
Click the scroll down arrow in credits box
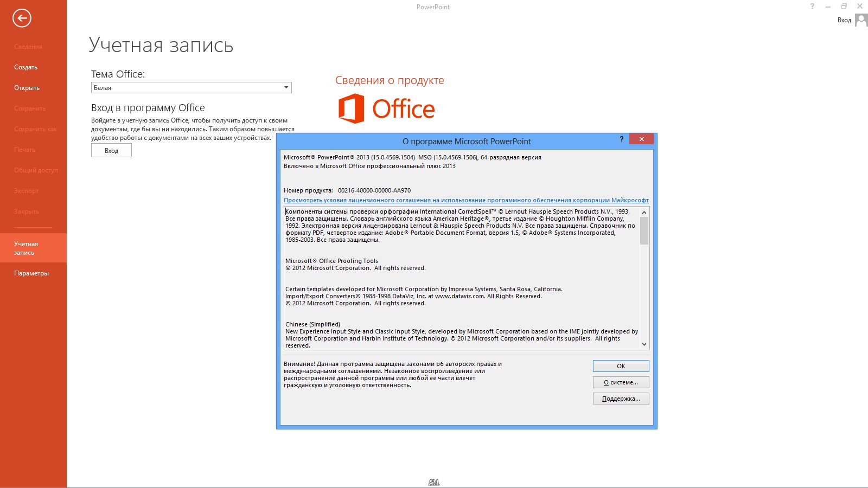coord(644,344)
